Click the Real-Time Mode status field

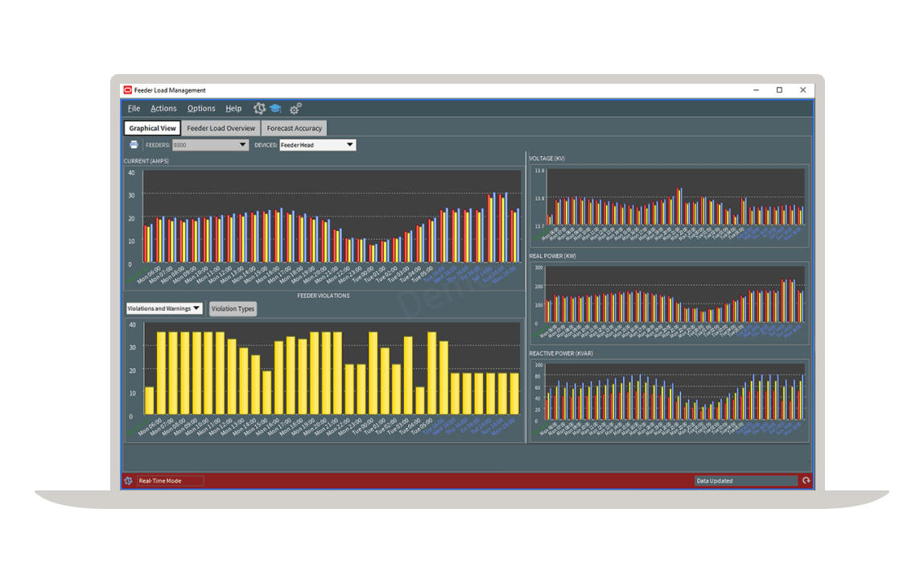click(171, 481)
